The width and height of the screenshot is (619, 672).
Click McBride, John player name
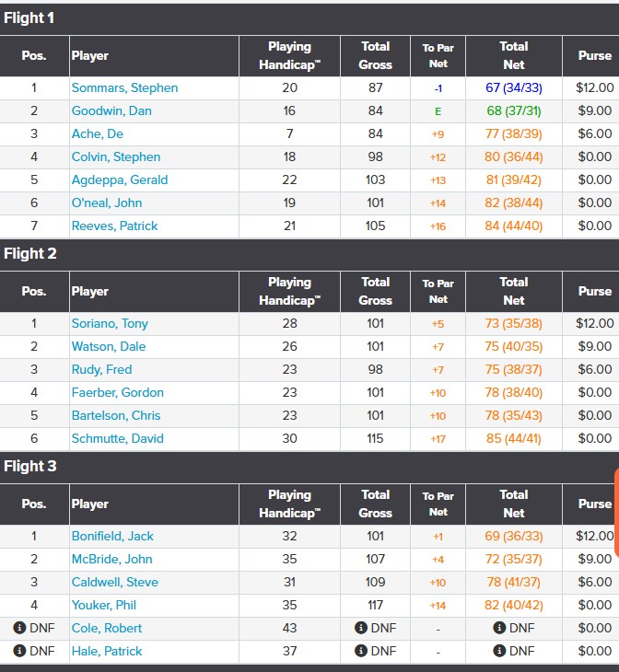click(x=111, y=559)
